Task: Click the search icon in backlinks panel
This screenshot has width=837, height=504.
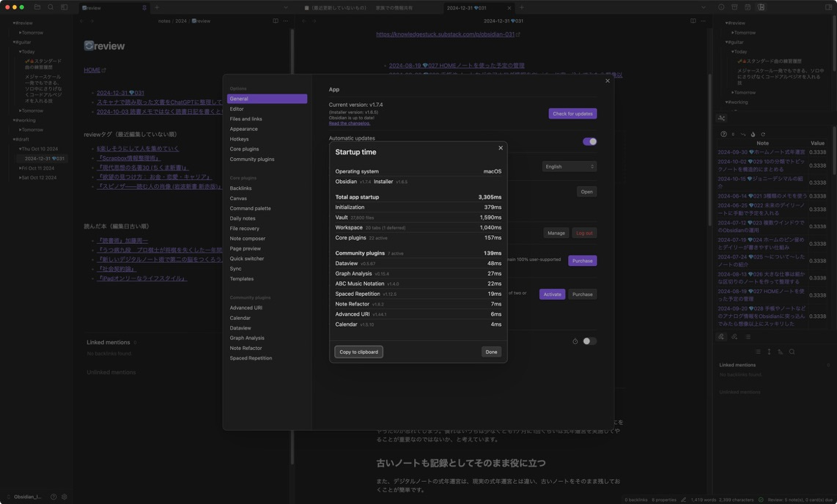Action: coord(792,352)
